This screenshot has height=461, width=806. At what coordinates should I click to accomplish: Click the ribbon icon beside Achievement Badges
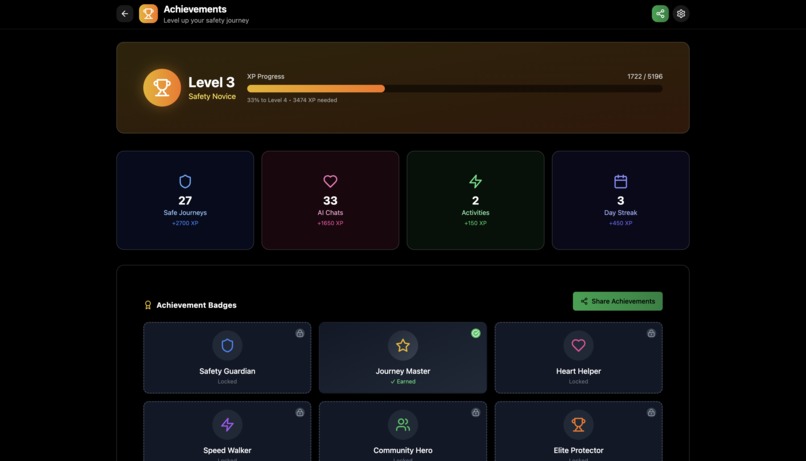point(148,305)
